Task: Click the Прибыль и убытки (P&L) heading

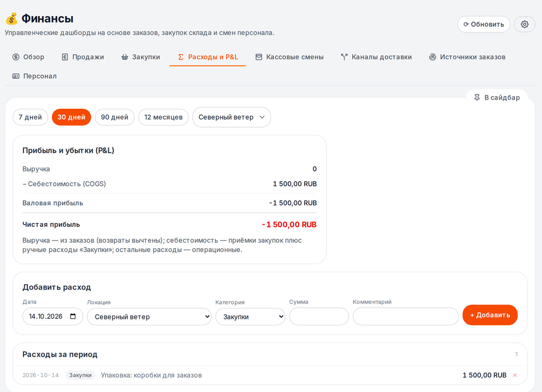Action: (69, 151)
